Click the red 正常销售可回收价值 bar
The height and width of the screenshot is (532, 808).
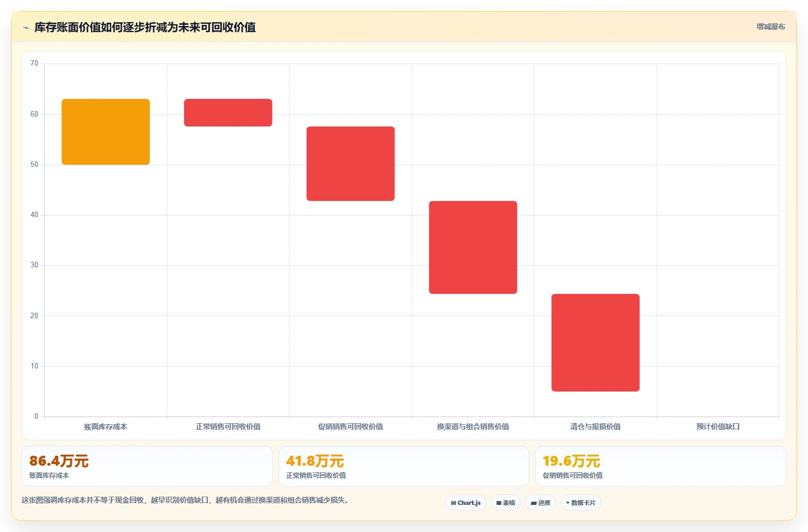[228, 113]
